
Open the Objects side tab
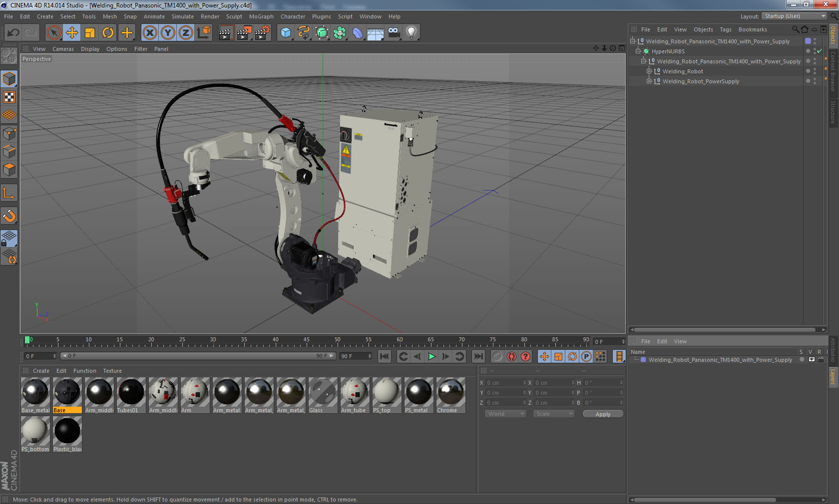click(833, 35)
